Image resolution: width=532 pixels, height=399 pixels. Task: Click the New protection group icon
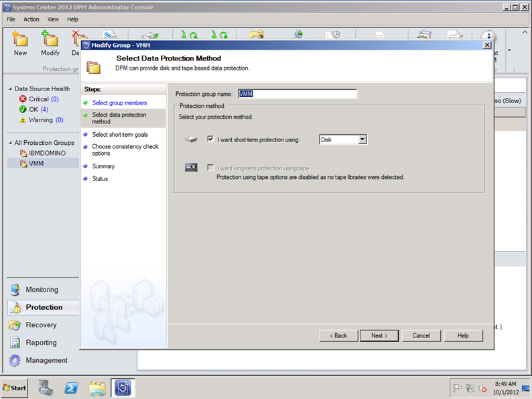20,39
